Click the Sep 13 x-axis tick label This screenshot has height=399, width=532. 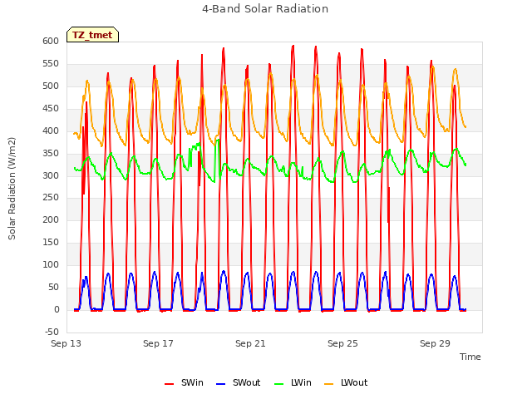click(66, 343)
